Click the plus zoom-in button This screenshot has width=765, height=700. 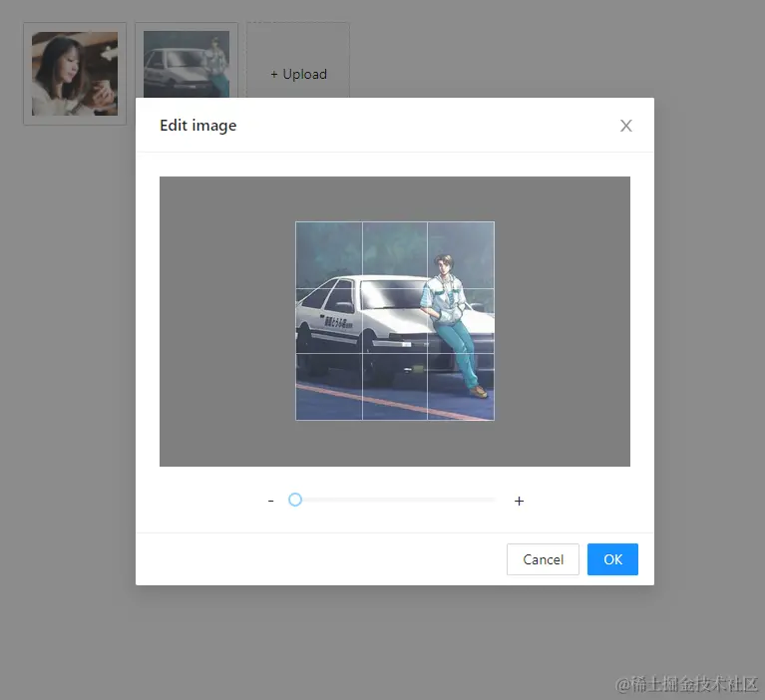pos(519,501)
